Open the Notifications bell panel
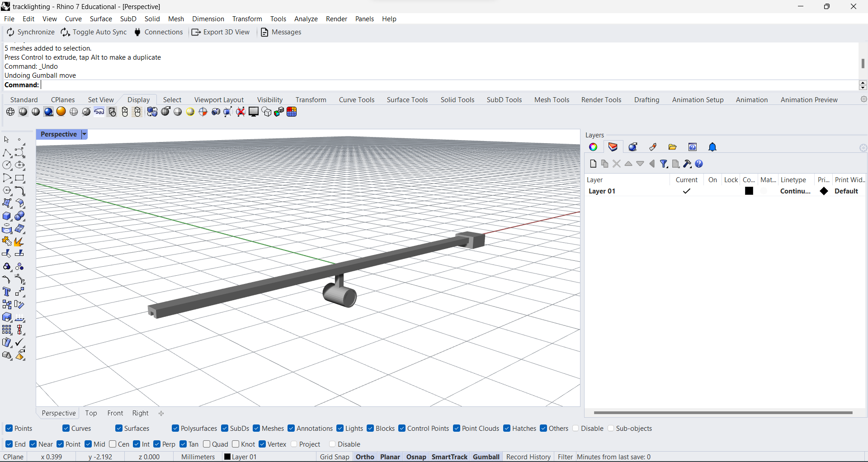This screenshot has width=868, height=462. [x=712, y=147]
